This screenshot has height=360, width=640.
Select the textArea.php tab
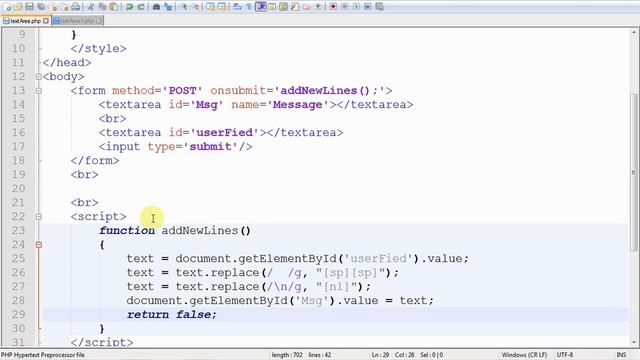tap(25, 20)
